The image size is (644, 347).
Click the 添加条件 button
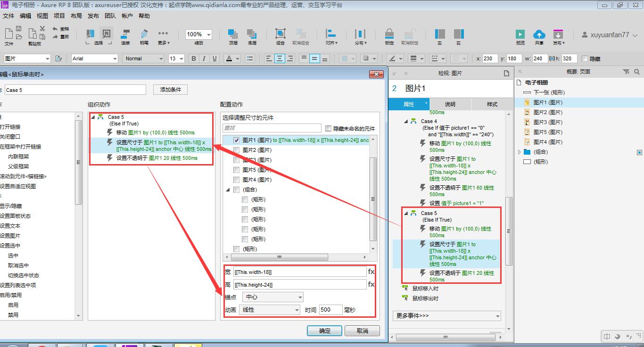click(171, 90)
